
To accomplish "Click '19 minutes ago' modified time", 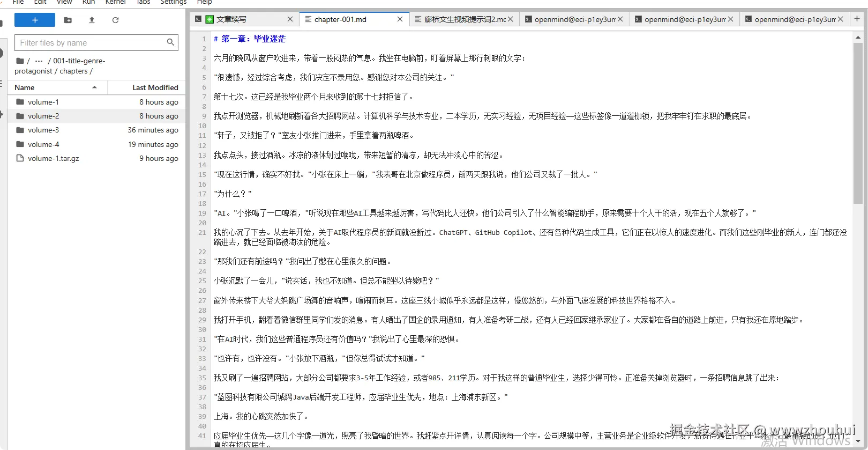I will pyautogui.click(x=153, y=144).
